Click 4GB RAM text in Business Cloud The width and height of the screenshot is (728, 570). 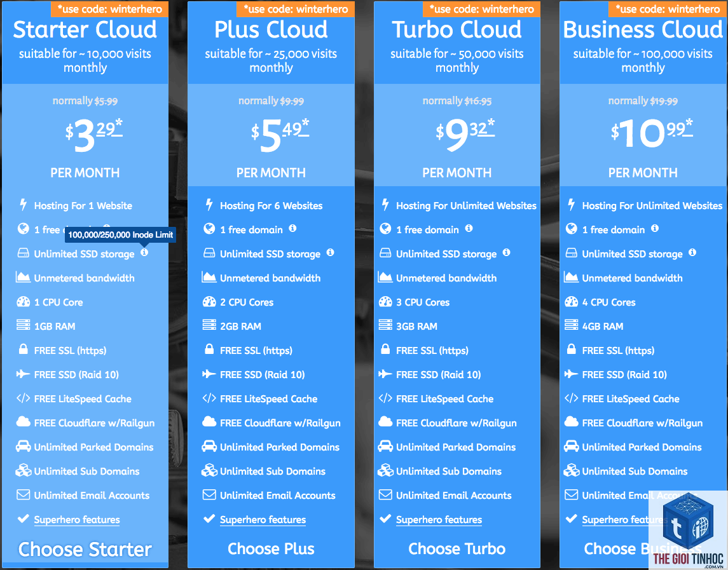tap(603, 327)
